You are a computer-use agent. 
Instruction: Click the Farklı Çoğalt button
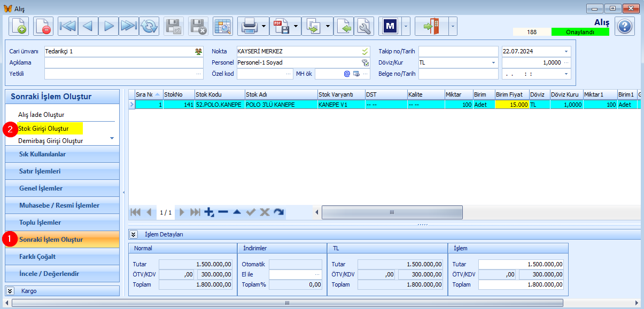(62, 257)
